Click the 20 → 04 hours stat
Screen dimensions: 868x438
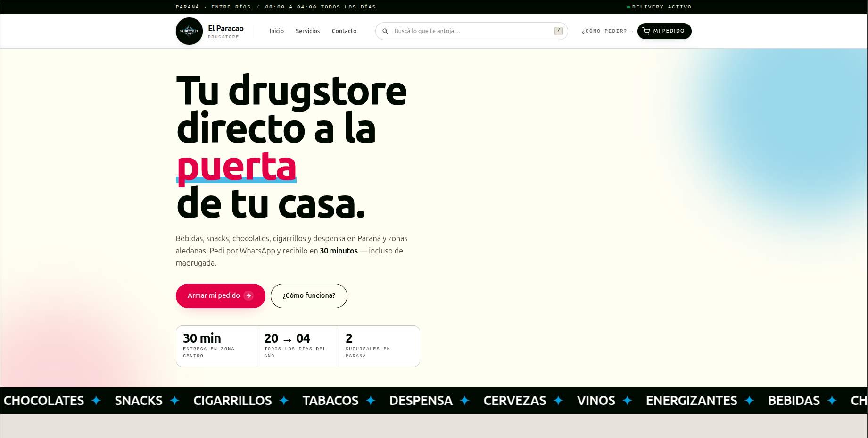pos(298,346)
